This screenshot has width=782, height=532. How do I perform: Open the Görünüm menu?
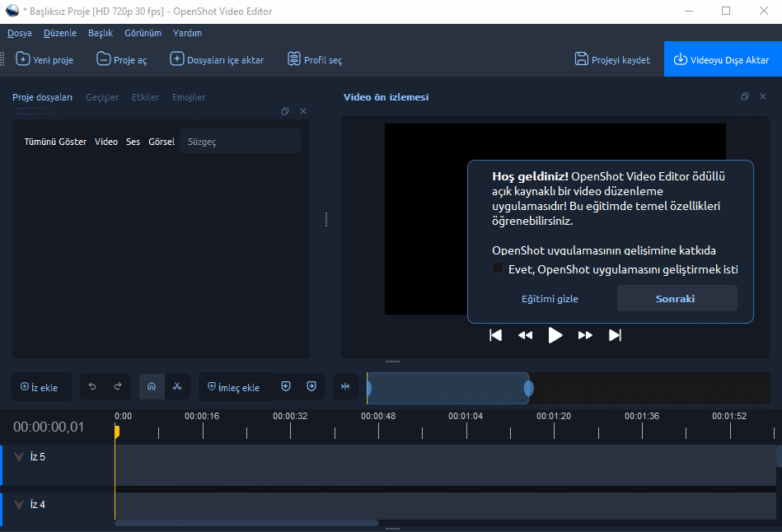pos(143,33)
